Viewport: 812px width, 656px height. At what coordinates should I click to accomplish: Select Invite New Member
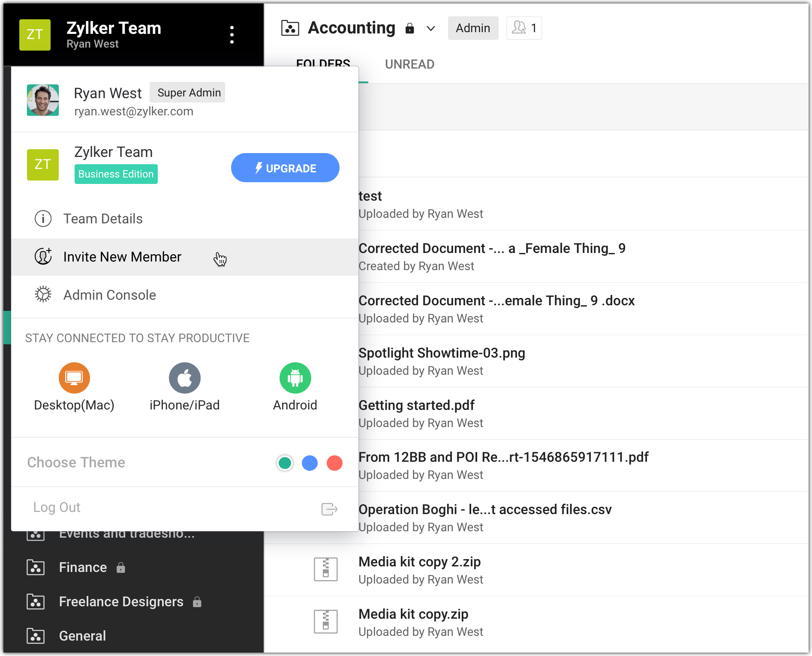pyautogui.click(x=185, y=257)
